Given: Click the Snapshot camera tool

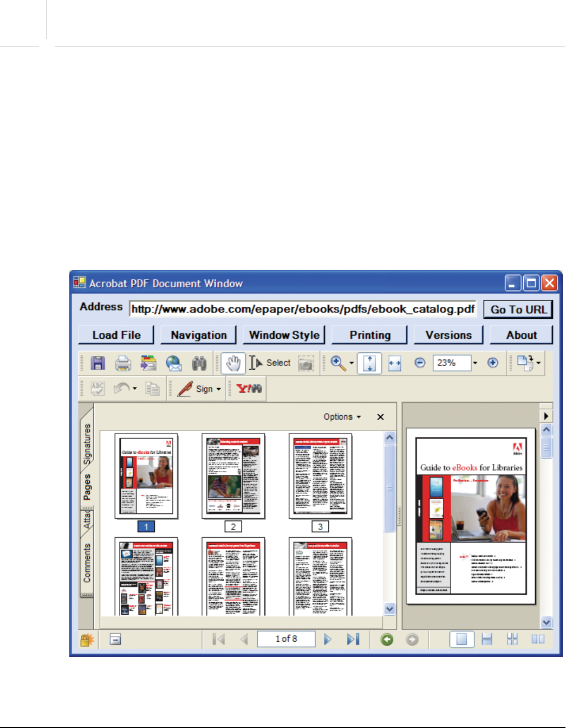Looking at the screenshot, I should pos(306,363).
